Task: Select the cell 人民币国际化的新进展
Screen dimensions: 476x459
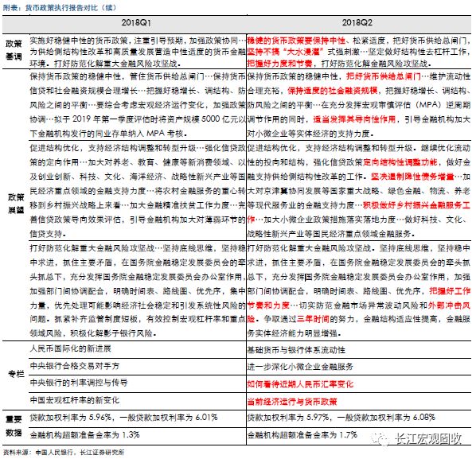Action: coord(70,348)
